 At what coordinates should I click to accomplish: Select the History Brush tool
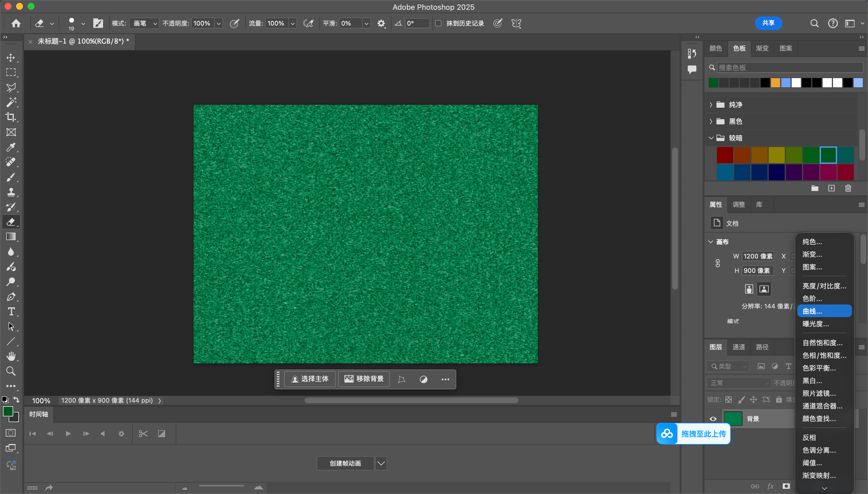click(x=11, y=207)
